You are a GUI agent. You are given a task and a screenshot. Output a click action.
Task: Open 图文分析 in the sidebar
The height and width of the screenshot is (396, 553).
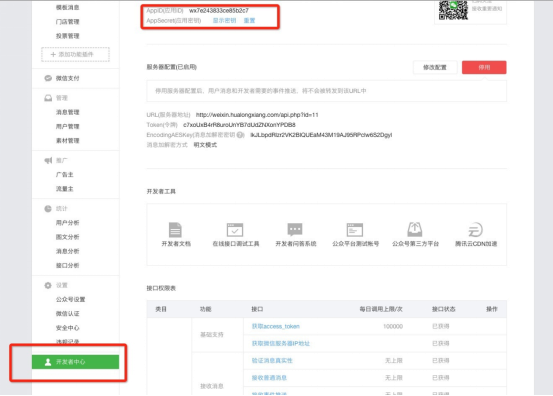click(68, 237)
